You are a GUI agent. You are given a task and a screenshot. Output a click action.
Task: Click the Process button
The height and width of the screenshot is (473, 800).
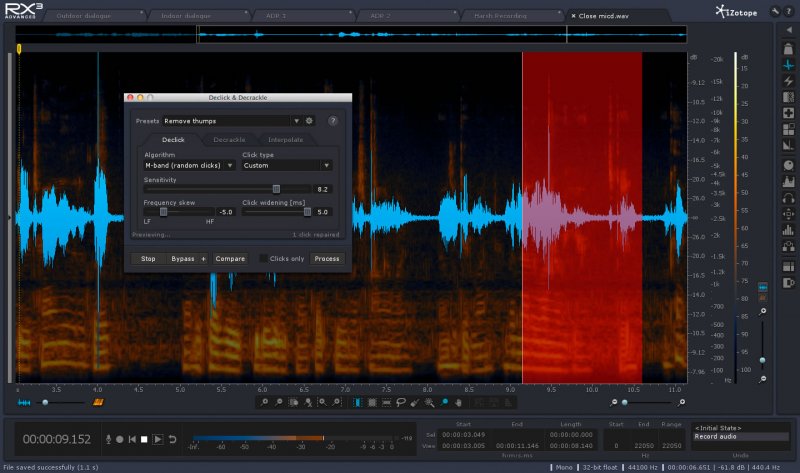[326, 258]
